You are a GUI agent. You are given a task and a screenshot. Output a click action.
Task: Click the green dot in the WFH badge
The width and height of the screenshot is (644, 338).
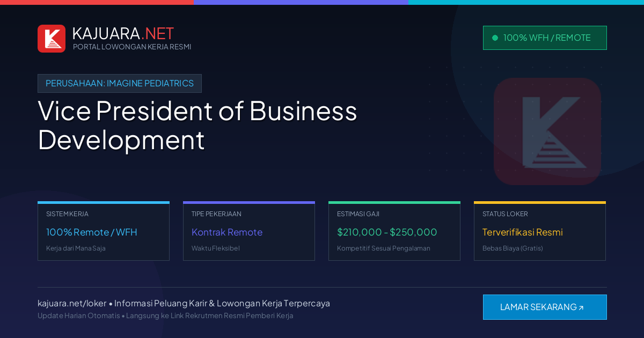[x=495, y=38]
